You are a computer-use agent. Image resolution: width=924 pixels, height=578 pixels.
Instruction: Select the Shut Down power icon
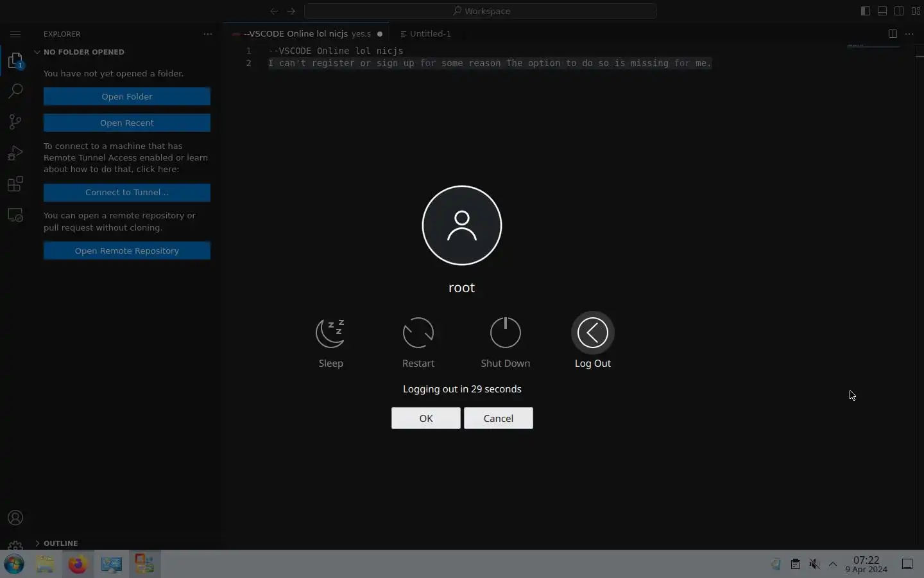[506, 333]
